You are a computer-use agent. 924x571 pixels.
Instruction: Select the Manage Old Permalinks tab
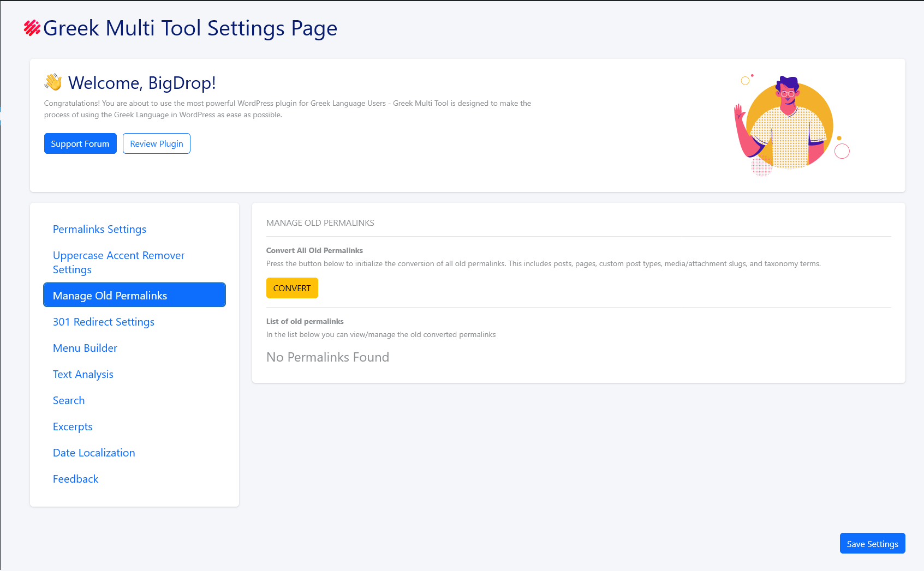(134, 295)
